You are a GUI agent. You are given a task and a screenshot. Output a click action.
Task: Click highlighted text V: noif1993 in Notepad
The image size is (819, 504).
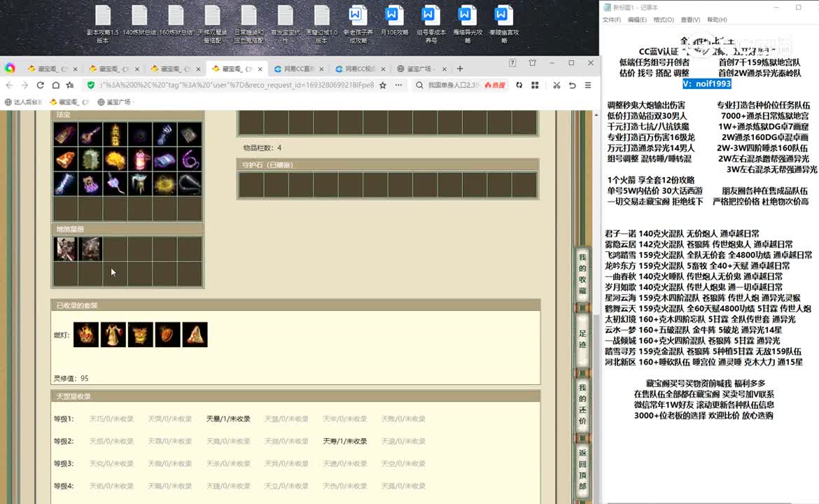click(707, 84)
